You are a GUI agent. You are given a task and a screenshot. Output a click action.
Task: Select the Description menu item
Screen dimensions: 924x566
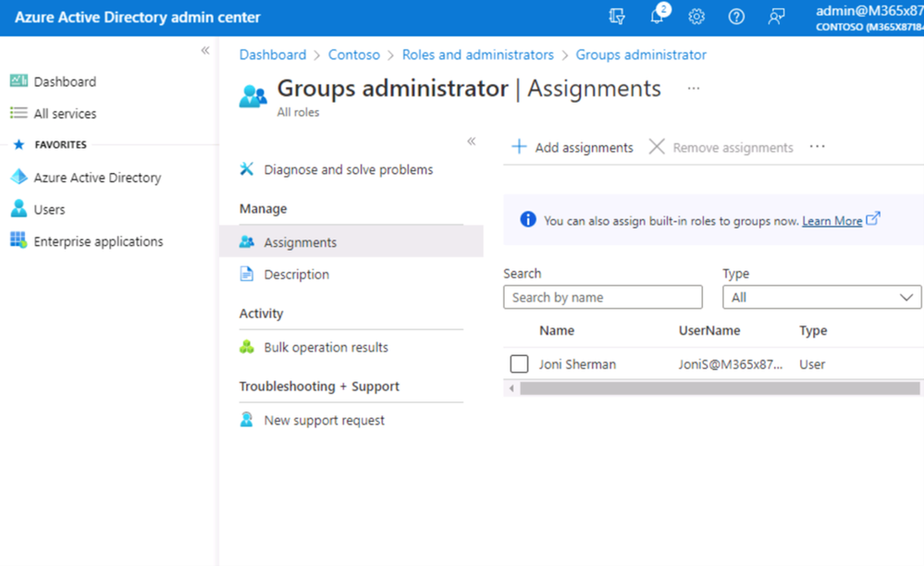pyautogui.click(x=296, y=275)
